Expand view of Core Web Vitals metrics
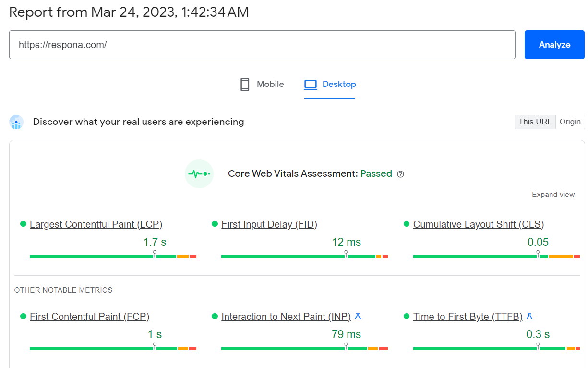The image size is (588, 368). [x=553, y=195]
